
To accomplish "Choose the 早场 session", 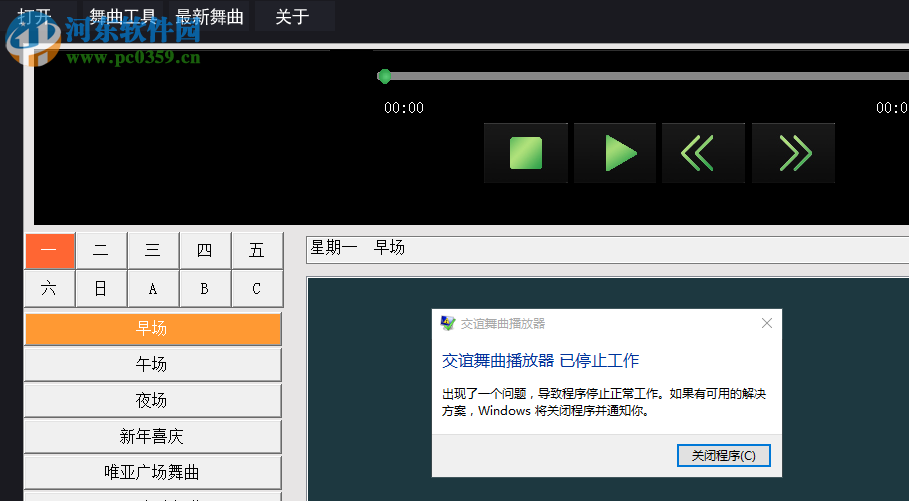I will point(152,329).
